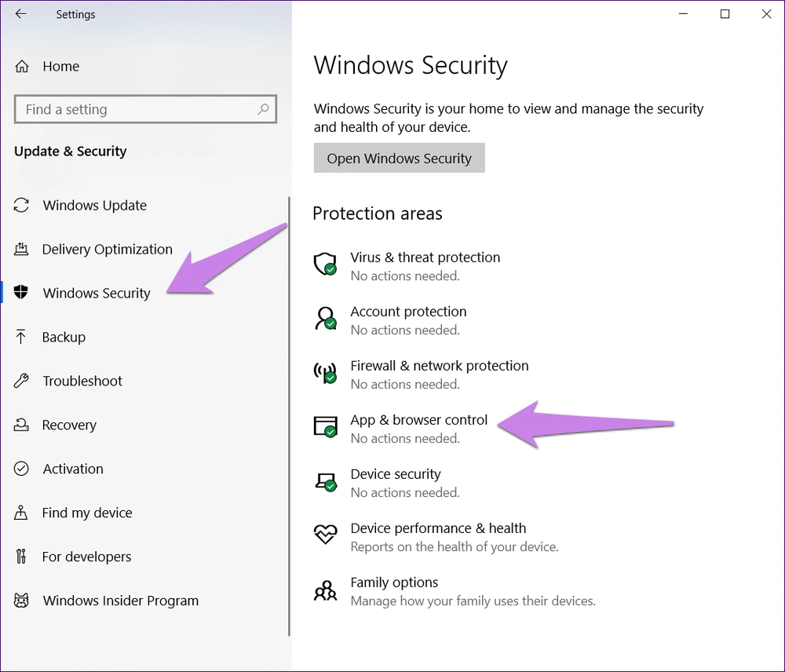Click the Device security laptop icon
The height and width of the screenshot is (672, 785).
tap(325, 480)
